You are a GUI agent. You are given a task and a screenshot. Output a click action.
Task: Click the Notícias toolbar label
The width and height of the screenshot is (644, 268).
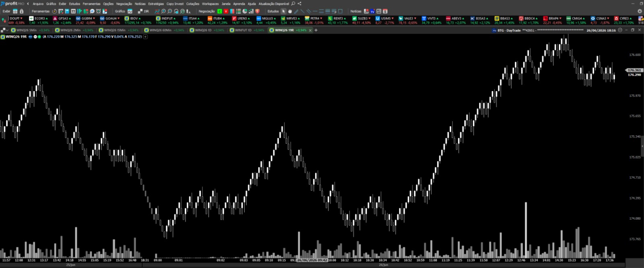pos(356,11)
